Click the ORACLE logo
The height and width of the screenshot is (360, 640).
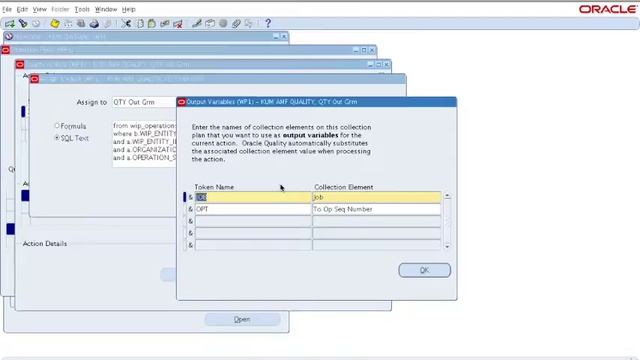coord(608,9)
